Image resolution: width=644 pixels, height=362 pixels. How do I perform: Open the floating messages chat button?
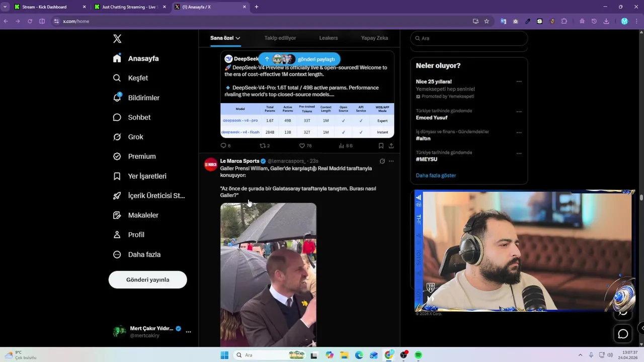(623, 334)
